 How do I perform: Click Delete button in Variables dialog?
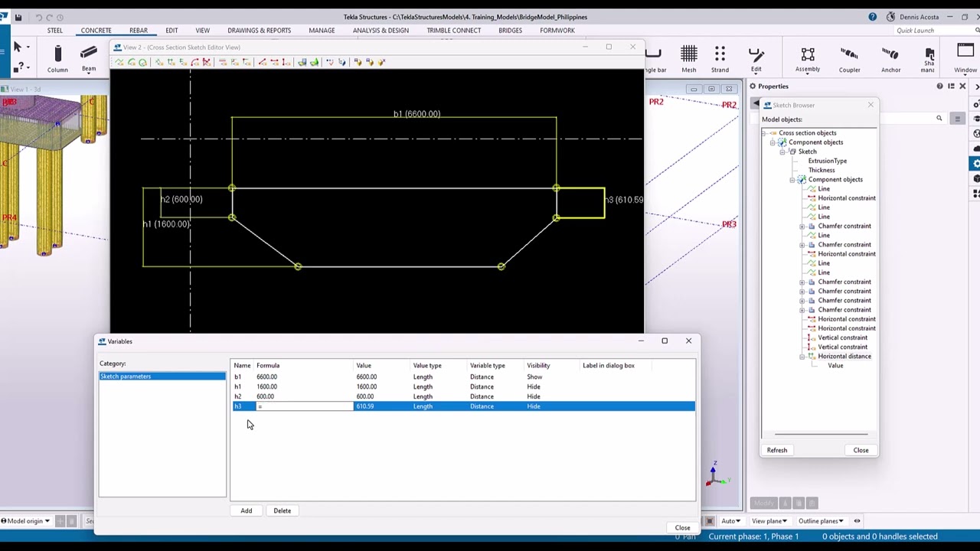point(283,510)
